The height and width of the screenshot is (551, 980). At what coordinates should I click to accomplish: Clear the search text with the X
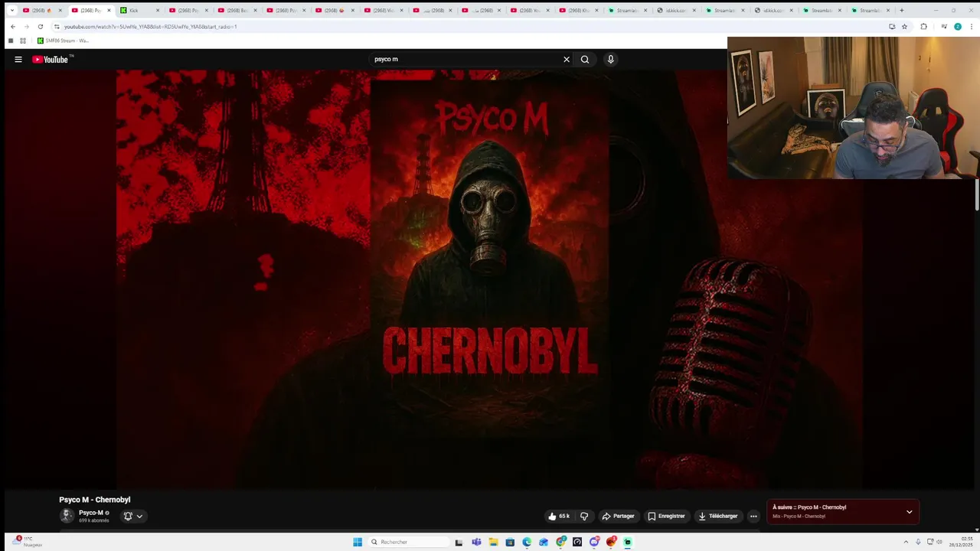[567, 59]
